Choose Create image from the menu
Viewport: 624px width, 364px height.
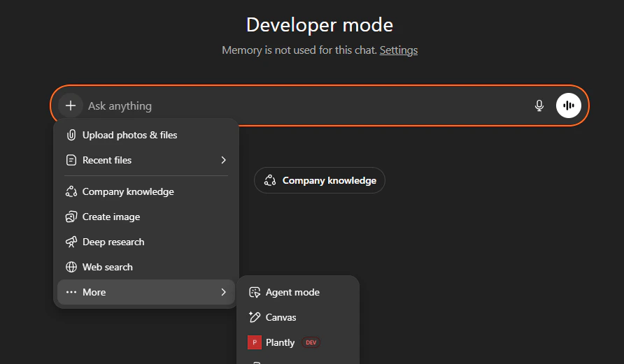click(x=146, y=217)
